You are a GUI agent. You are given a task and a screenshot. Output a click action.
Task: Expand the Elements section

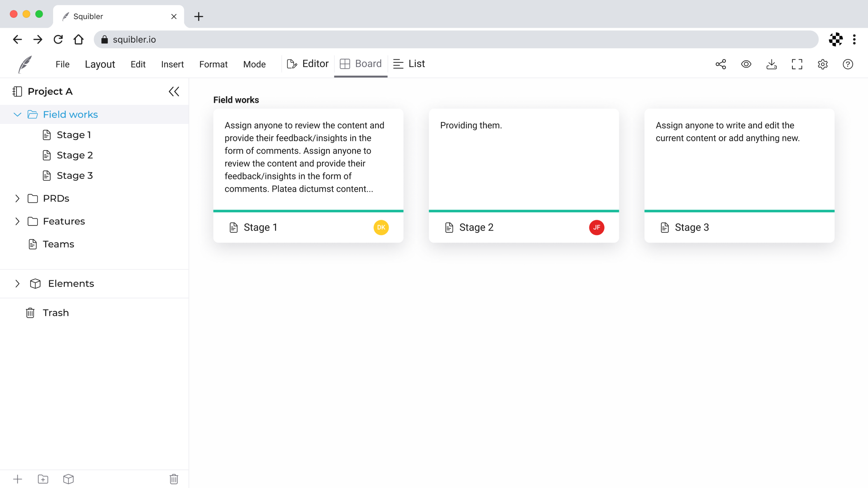click(17, 283)
